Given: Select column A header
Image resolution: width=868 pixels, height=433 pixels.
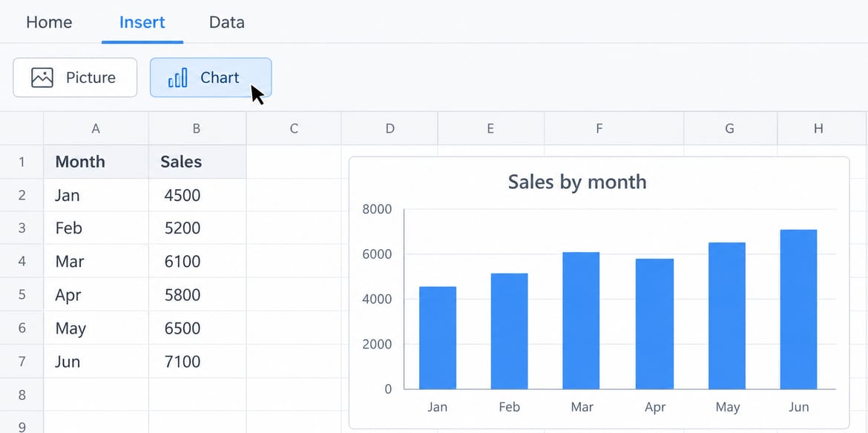Looking at the screenshot, I should pyautogui.click(x=96, y=128).
